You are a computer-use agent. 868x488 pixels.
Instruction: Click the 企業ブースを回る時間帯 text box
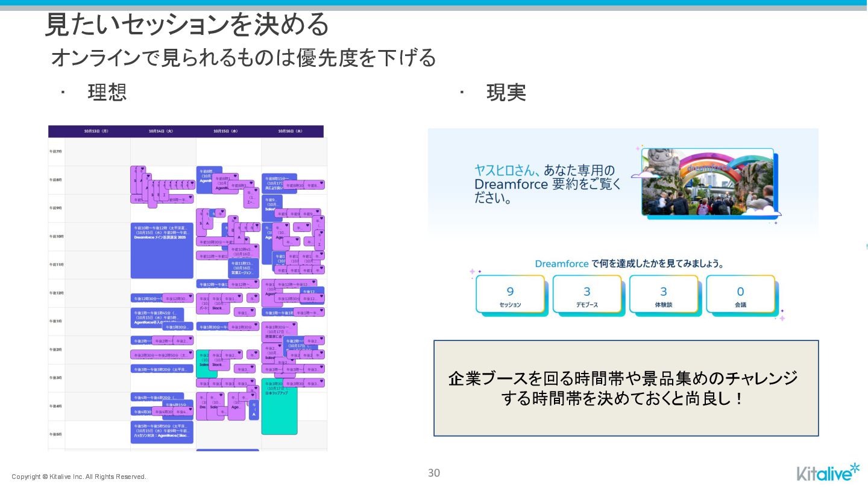click(x=626, y=388)
